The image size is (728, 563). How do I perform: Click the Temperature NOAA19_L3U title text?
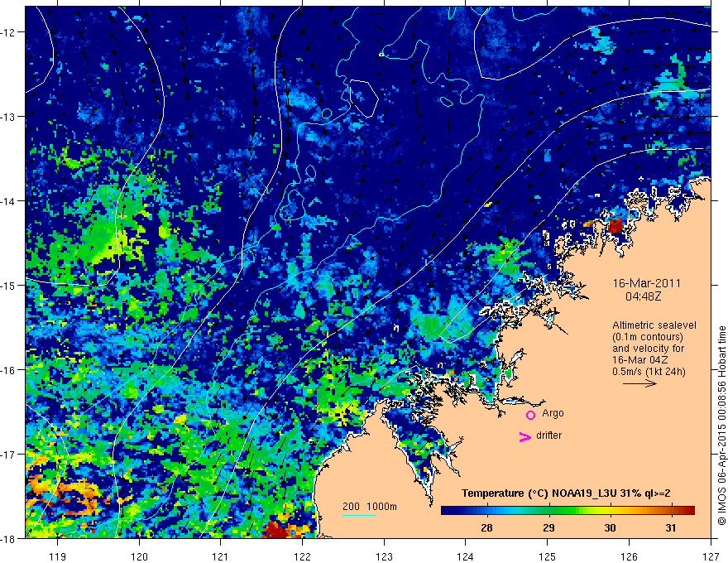566,493
